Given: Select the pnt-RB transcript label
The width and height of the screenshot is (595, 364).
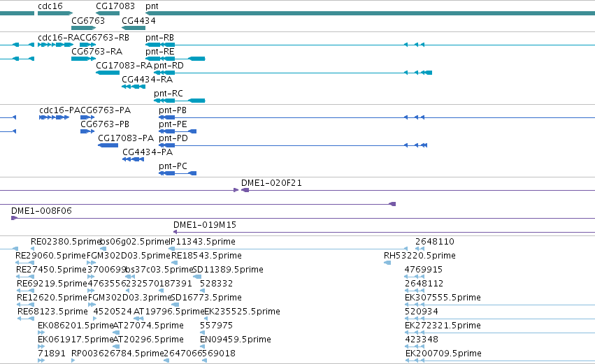Looking at the screenshot, I should point(159,38).
